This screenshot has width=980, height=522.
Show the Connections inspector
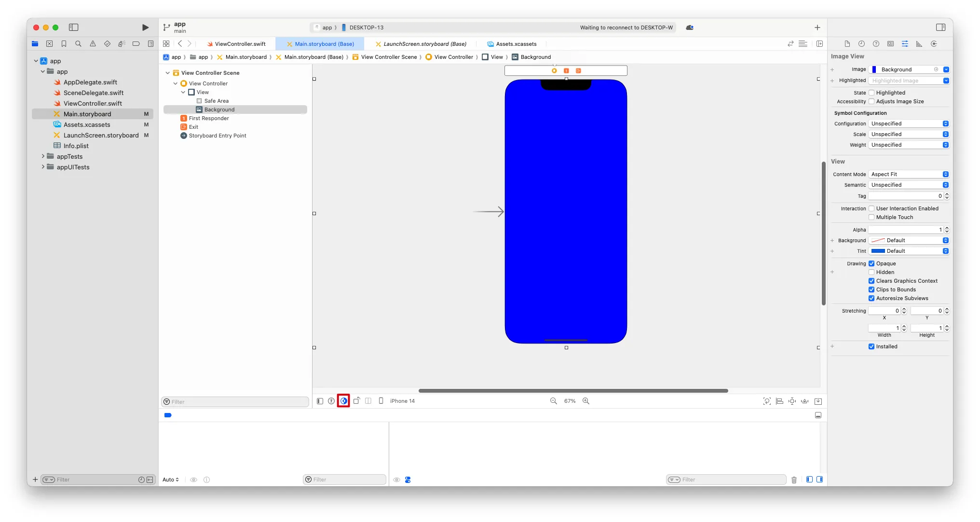coord(934,44)
